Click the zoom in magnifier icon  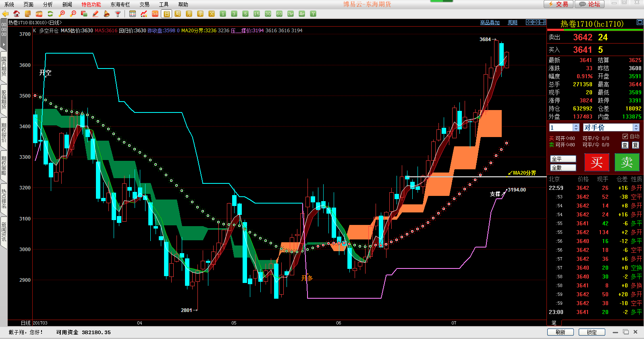[x=62, y=14]
